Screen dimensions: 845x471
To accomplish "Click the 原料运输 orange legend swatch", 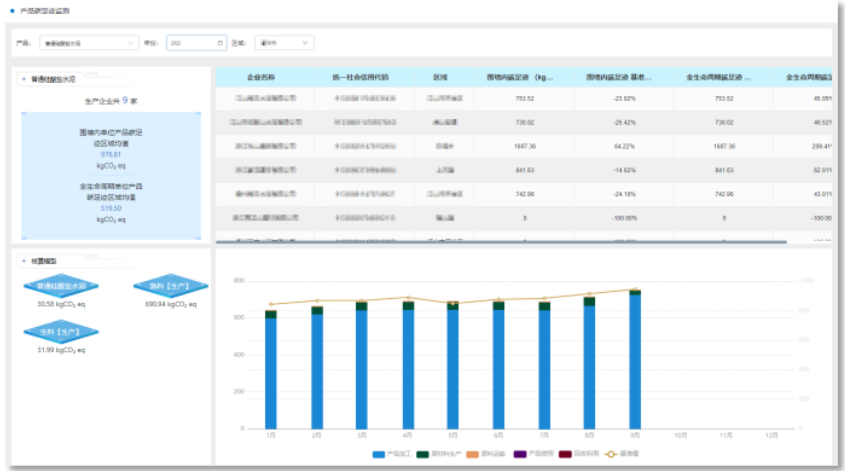I will tap(471, 454).
